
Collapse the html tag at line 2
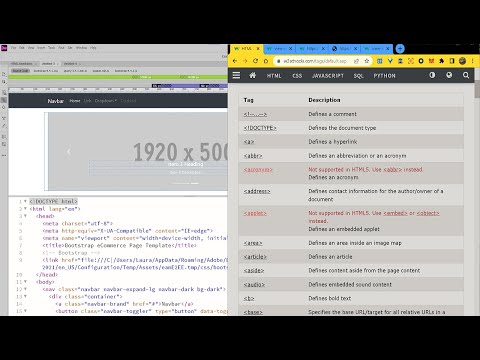[x=25, y=209]
